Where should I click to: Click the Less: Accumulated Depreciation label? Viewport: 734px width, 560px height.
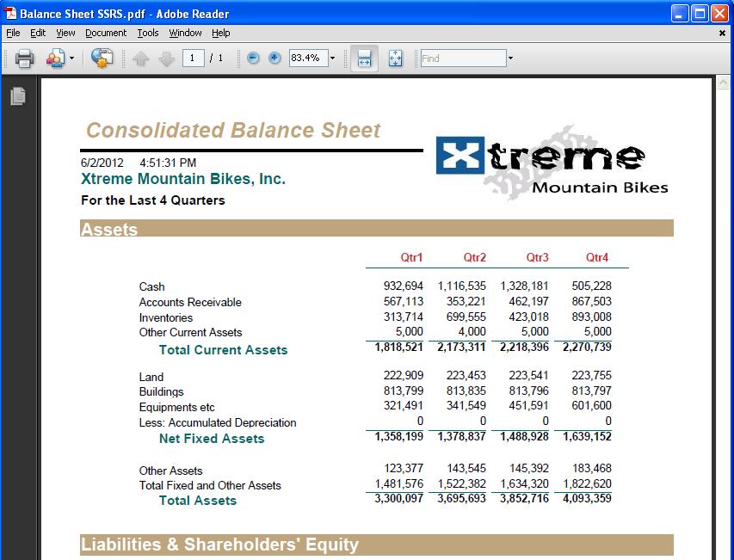point(218,422)
